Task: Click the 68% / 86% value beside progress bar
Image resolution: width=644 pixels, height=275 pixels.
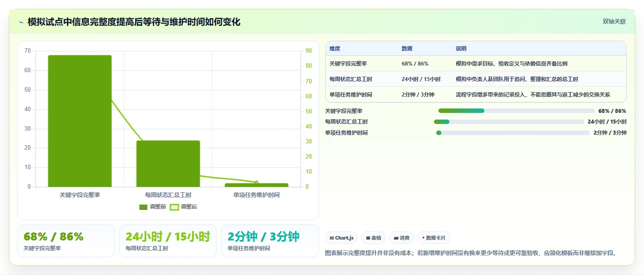Action: pyautogui.click(x=612, y=111)
